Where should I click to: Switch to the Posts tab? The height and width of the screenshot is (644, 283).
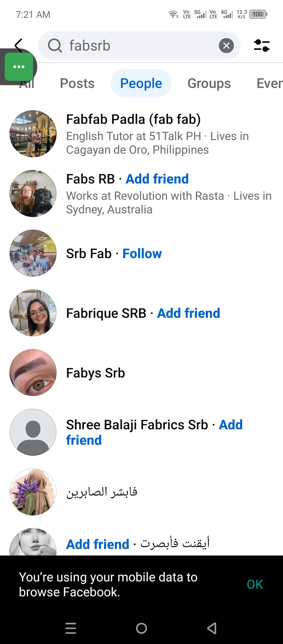click(x=77, y=84)
